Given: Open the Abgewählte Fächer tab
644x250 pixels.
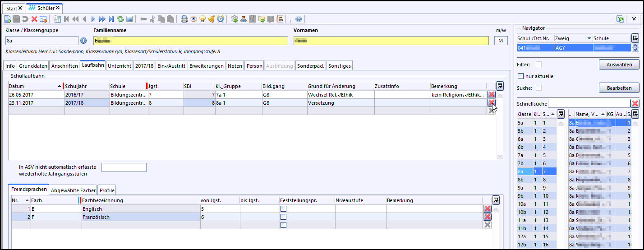Looking at the screenshot, I should pos(73,190).
